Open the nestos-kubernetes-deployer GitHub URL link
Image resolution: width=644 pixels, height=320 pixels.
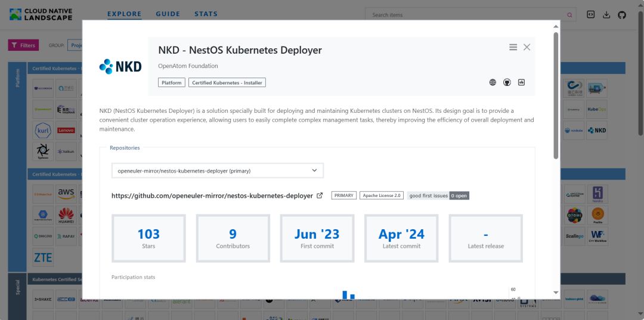(x=212, y=195)
